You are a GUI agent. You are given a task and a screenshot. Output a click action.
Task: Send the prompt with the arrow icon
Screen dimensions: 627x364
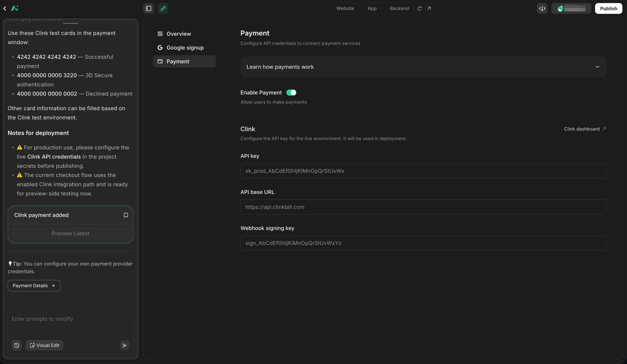125,345
